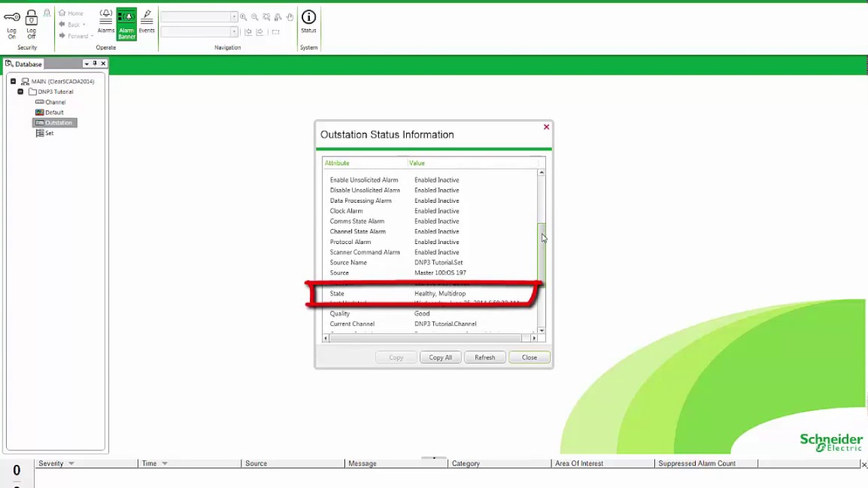Select the Channel State Alarm row
The width and height of the screenshot is (868, 488).
[x=430, y=231]
